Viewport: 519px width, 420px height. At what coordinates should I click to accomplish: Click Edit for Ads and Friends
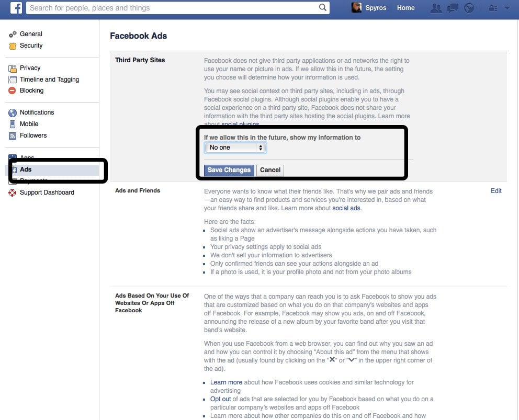pyautogui.click(x=496, y=191)
